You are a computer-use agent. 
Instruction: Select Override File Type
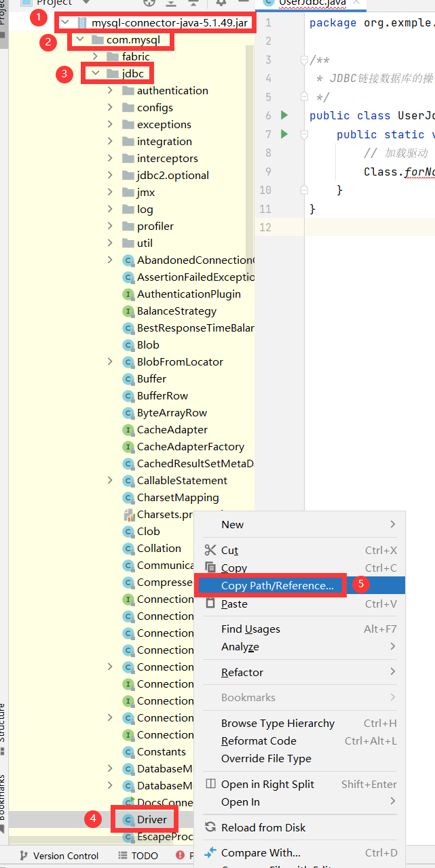(x=300, y=758)
